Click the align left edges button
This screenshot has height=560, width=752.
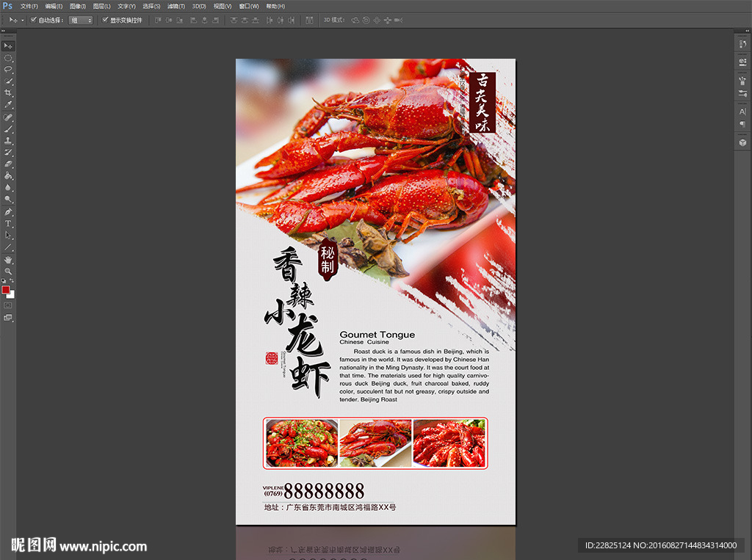[x=194, y=20]
